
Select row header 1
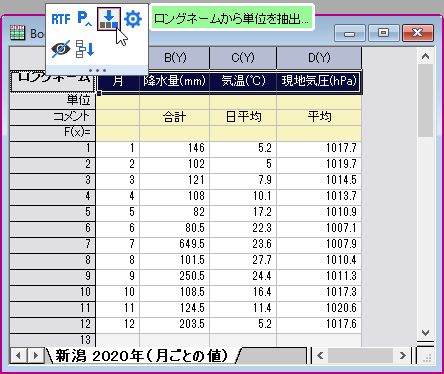[53, 149]
